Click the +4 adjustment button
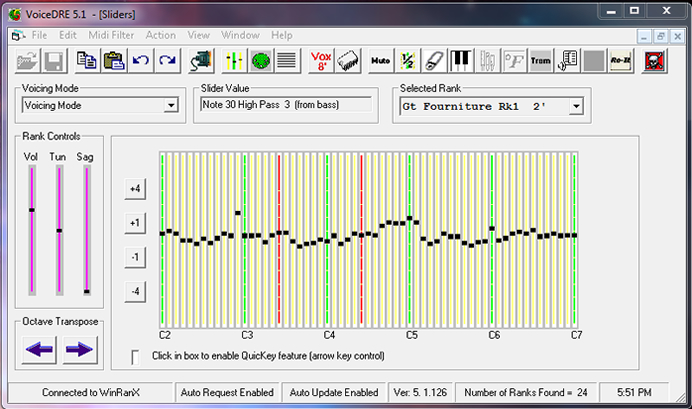The height and width of the screenshot is (409, 692). pyautogui.click(x=135, y=189)
